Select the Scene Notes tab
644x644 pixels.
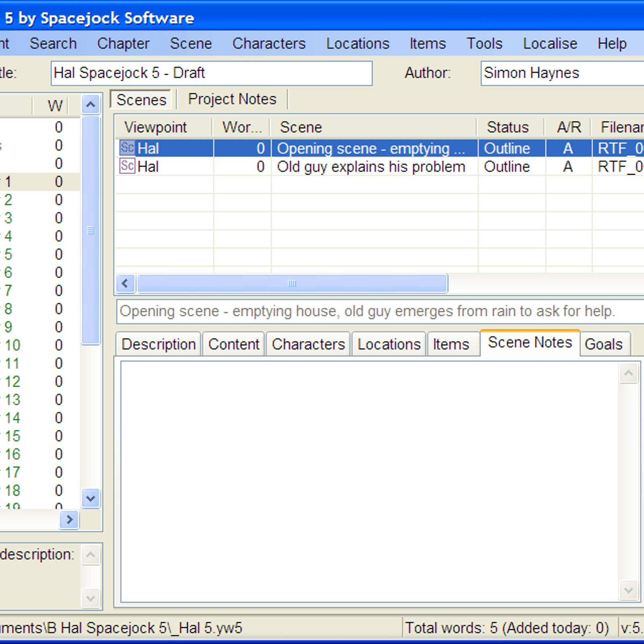point(530,343)
